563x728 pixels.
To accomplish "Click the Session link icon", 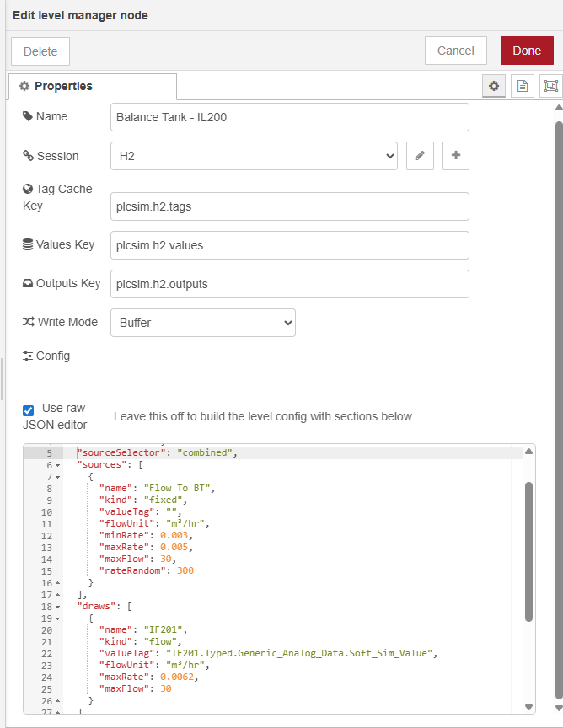I will pyautogui.click(x=28, y=156).
